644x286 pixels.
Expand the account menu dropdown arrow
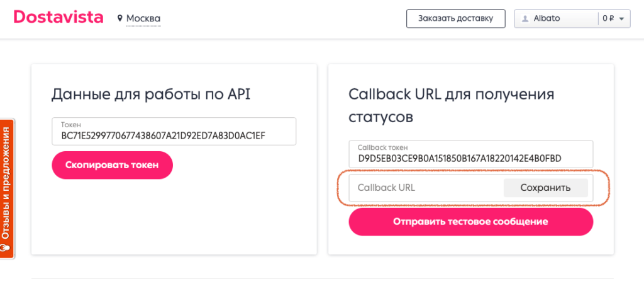click(x=621, y=19)
